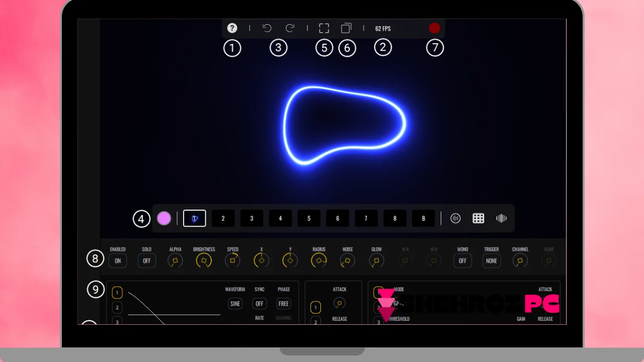Image resolution: width=644 pixels, height=362 pixels.
Task: Toggle the SOLO OFF button
Action: click(147, 261)
